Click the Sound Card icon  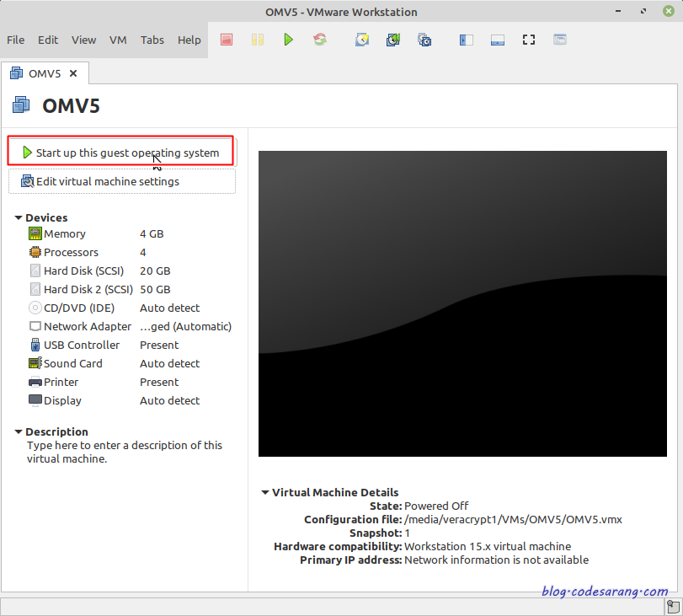[35, 363]
